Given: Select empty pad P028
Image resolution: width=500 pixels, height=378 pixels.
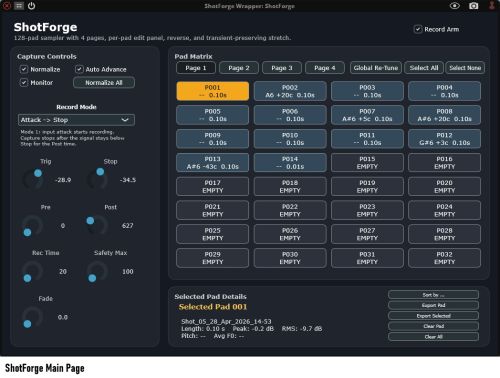Looking at the screenshot, I should click(444, 234).
